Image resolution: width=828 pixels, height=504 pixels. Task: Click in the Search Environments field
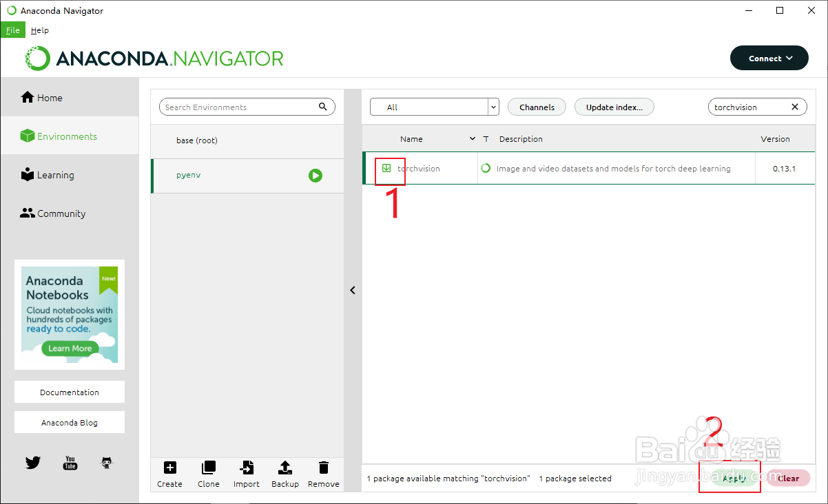coord(247,107)
